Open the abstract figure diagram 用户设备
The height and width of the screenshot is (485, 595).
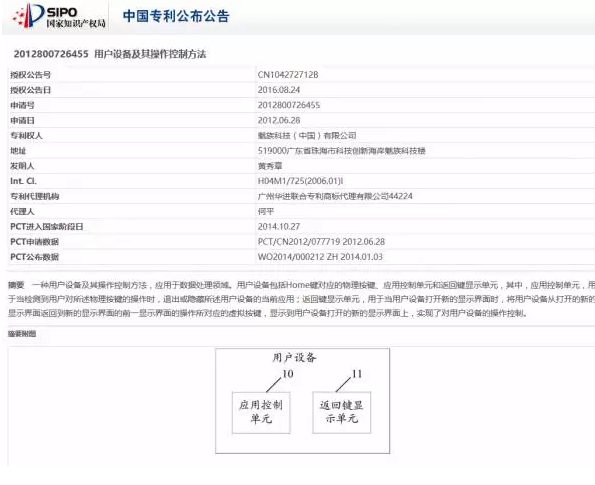[x=302, y=401]
